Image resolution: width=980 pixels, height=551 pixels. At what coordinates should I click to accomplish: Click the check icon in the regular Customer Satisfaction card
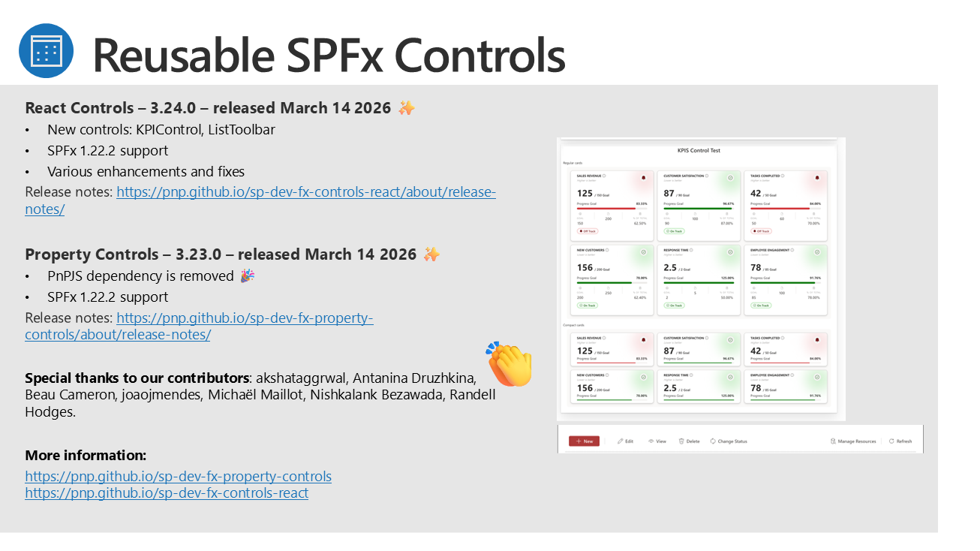[x=730, y=178]
